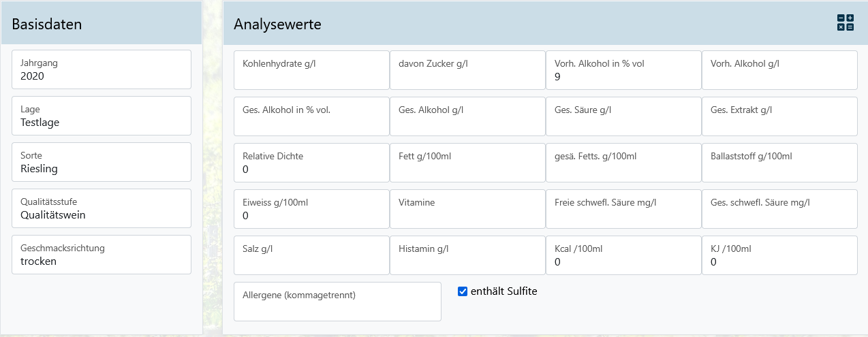Screen dimensions: 868x337
Task: Click the Jahrgang field
Action: (x=102, y=69)
